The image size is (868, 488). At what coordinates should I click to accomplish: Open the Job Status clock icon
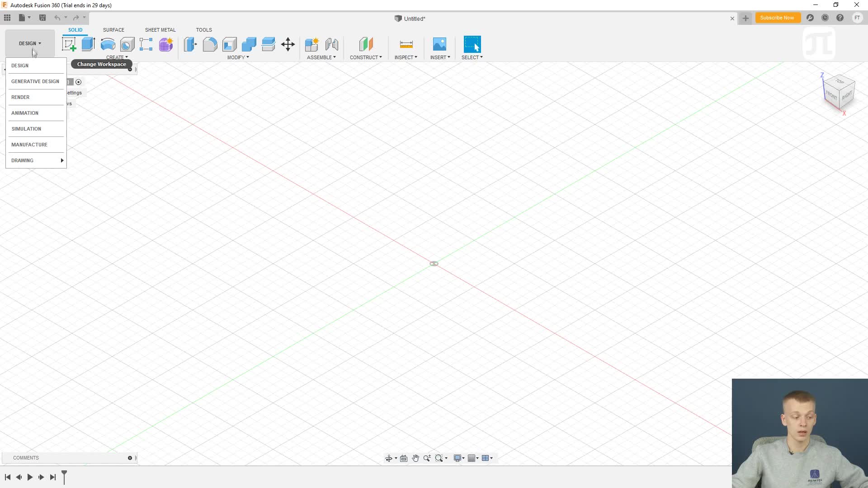point(825,18)
